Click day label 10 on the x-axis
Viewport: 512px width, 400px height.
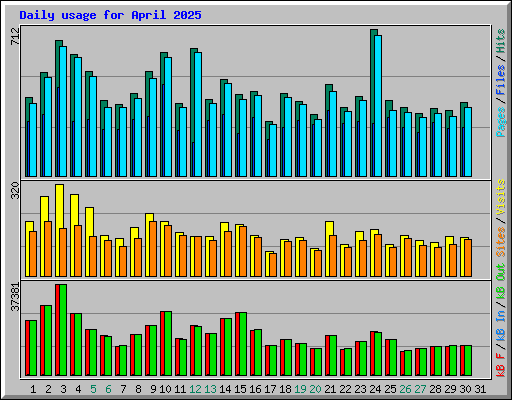tap(165, 389)
